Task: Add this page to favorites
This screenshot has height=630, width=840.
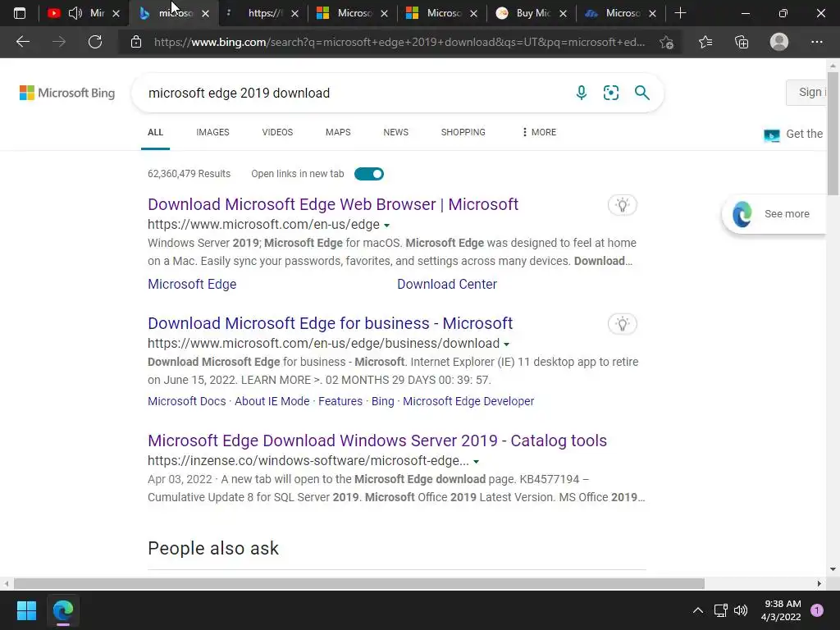Action: coord(666,43)
